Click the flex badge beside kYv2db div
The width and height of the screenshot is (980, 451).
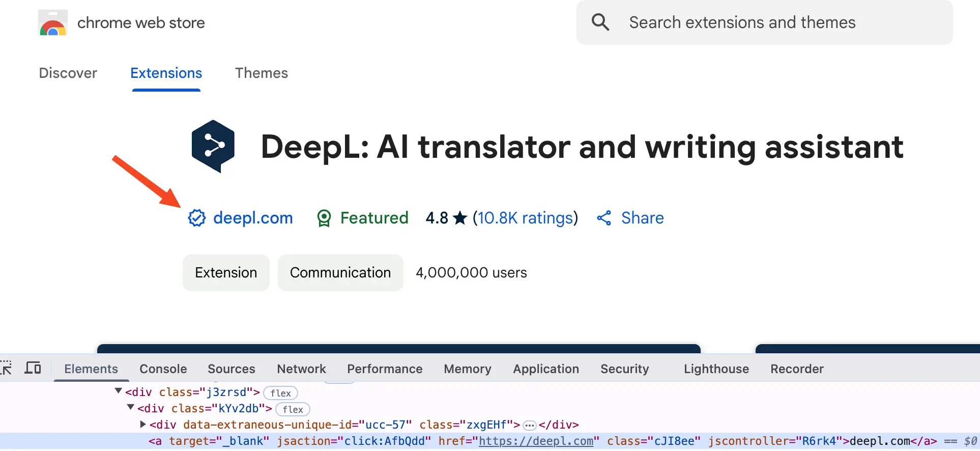(x=293, y=409)
